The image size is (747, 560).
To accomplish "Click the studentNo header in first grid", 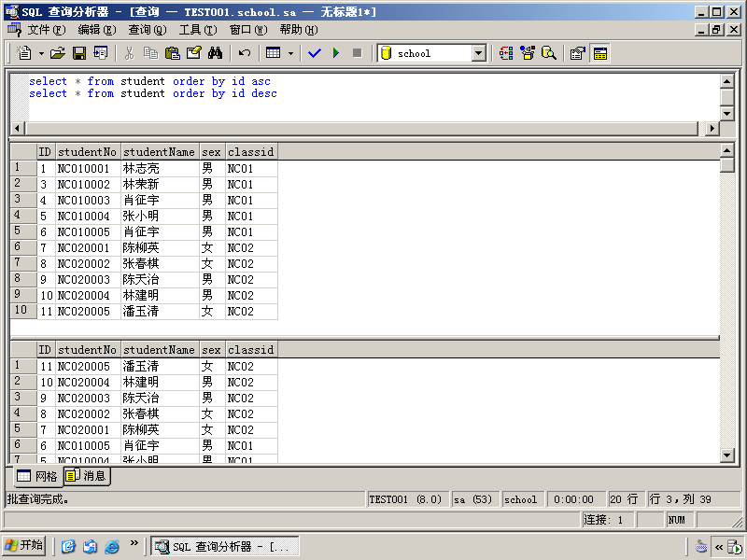I will pos(88,152).
